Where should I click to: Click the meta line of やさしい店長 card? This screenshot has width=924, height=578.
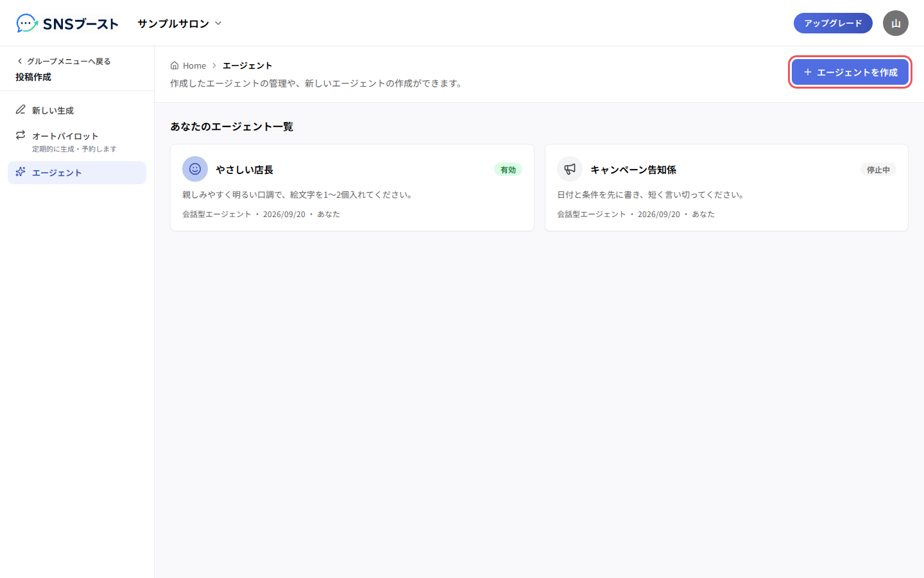point(261,214)
